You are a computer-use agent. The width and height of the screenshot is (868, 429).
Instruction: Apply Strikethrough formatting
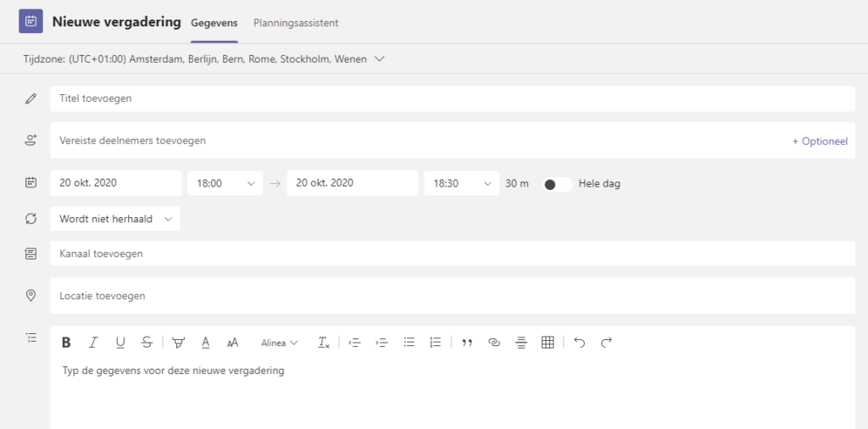[147, 343]
